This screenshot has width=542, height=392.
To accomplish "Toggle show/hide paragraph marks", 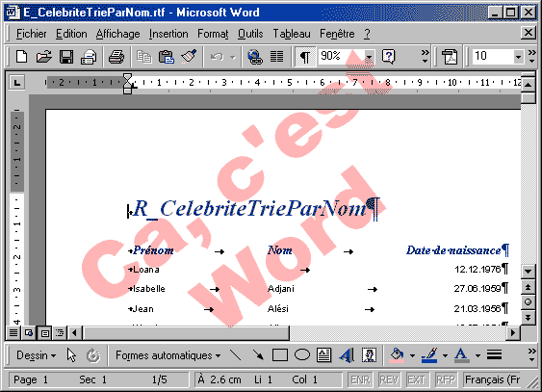I will [x=305, y=57].
